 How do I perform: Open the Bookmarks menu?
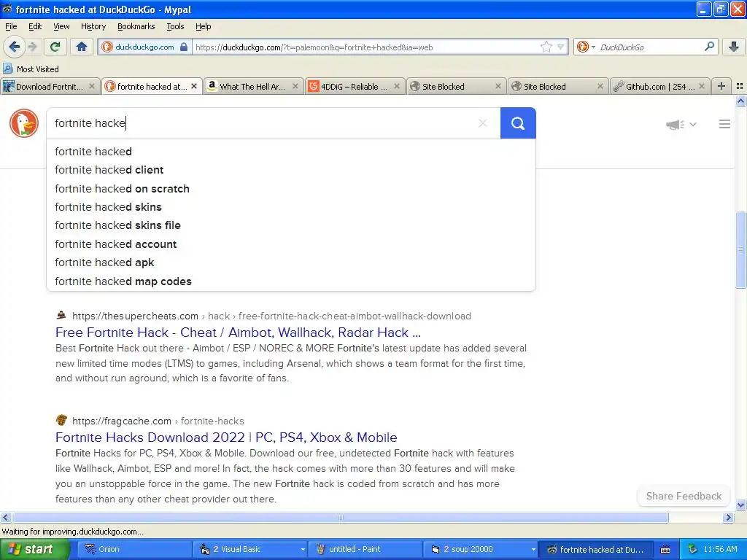click(136, 26)
